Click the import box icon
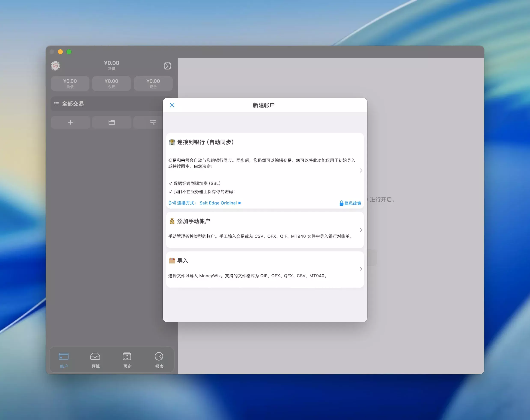530x420 pixels. 172,261
